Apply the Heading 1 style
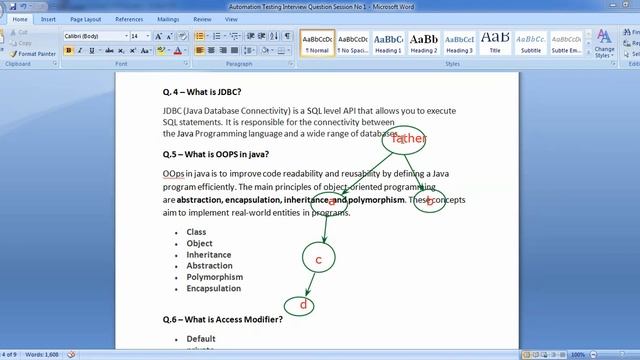The width and height of the screenshot is (640, 360). click(x=388, y=43)
